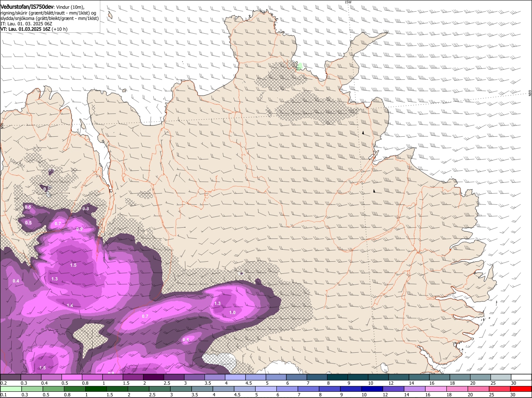532x398 pixels.
Task: Click the darkest purple swatch between 2 and 2.5 in the upper legend
Action: 154,377
